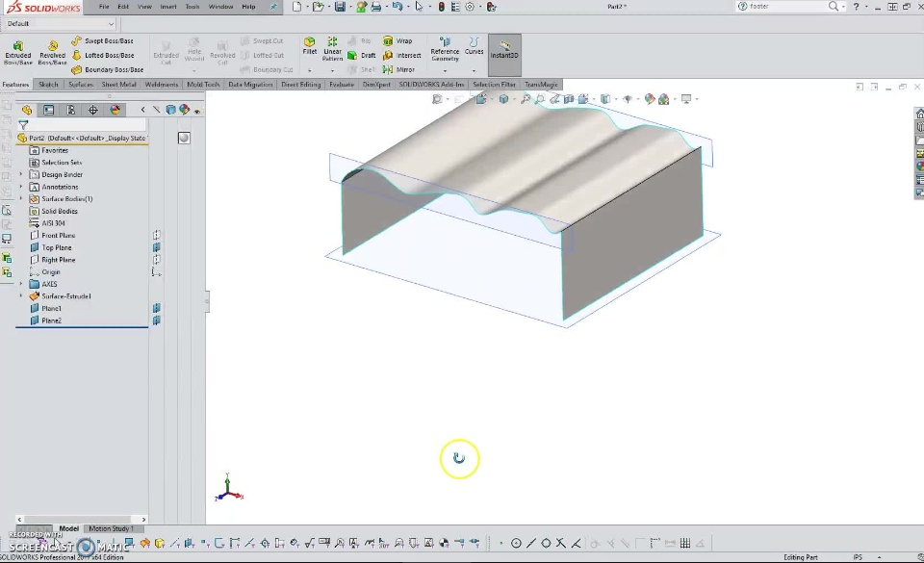Switch to the Sketch tab
Screen dimensions: 924x563
point(48,85)
